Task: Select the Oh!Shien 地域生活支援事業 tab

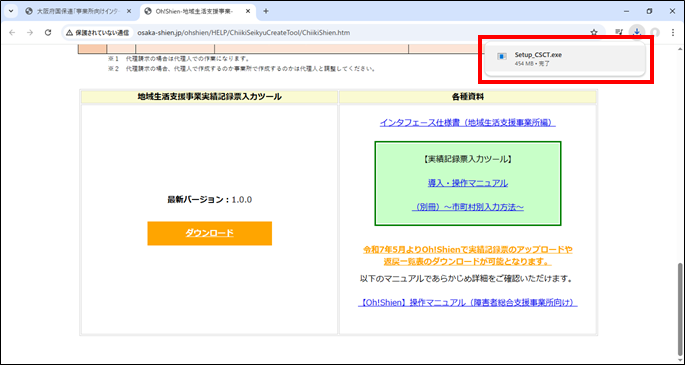Action: coord(197,11)
